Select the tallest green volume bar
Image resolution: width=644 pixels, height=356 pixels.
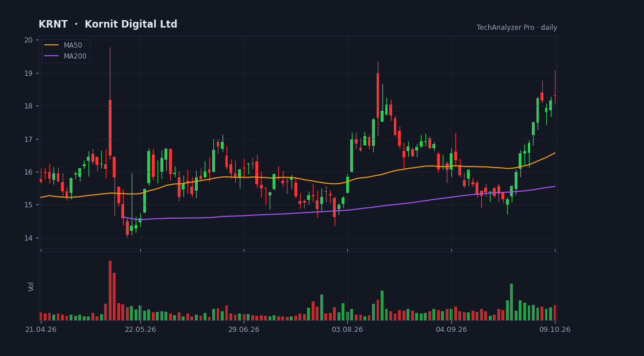(x=511, y=302)
